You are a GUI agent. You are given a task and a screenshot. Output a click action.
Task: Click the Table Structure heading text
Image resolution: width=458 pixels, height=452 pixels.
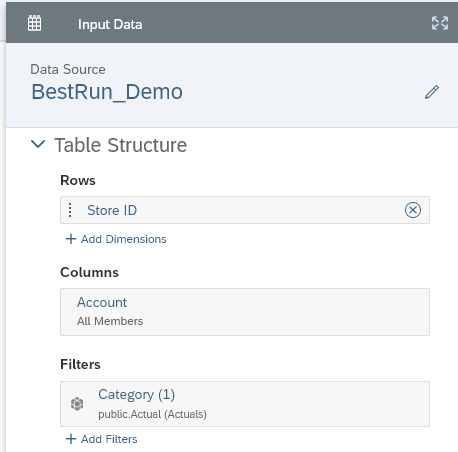coord(121,145)
